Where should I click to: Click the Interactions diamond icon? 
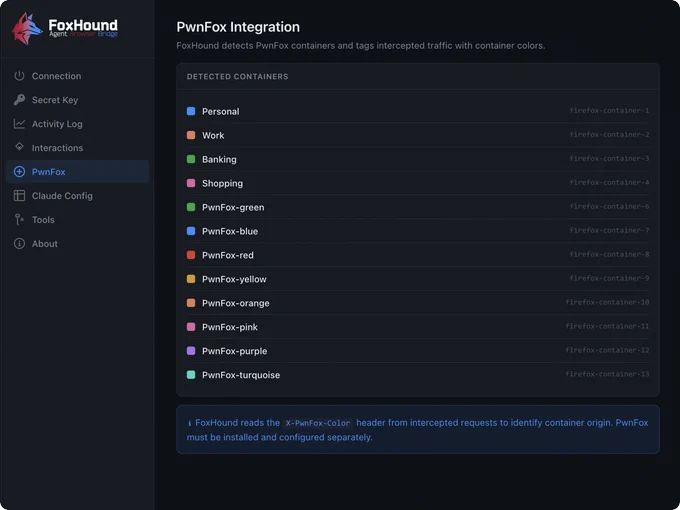point(19,146)
